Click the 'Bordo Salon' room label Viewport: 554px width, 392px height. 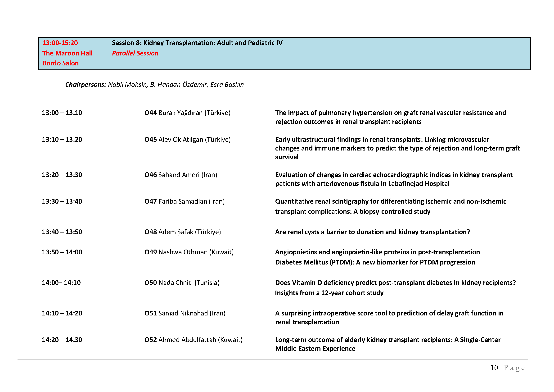click(x=60, y=63)
